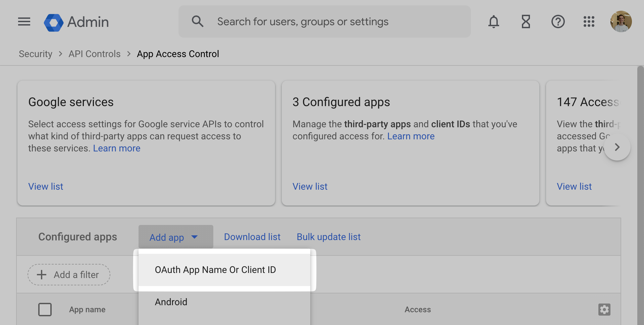Click the Add a filter chip
This screenshot has width=644, height=325.
(x=69, y=275)
